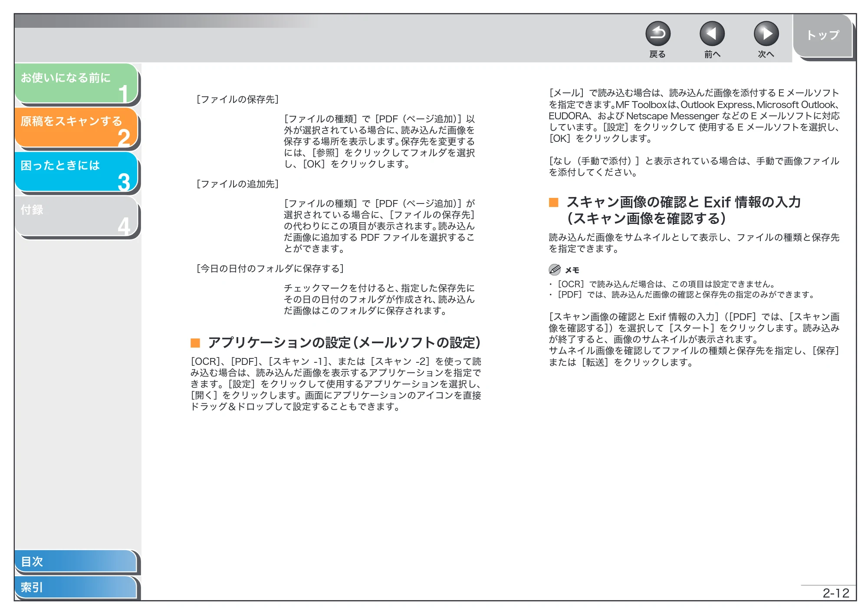Viewport: 868px width, 614px height.
Task: Go to the 索引 index button
Action: (76, 587)
